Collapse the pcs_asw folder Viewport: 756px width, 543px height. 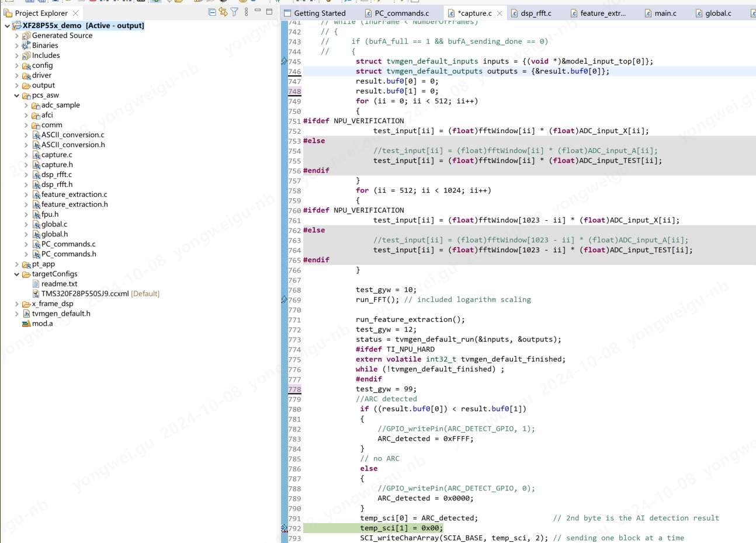(16, 95)
